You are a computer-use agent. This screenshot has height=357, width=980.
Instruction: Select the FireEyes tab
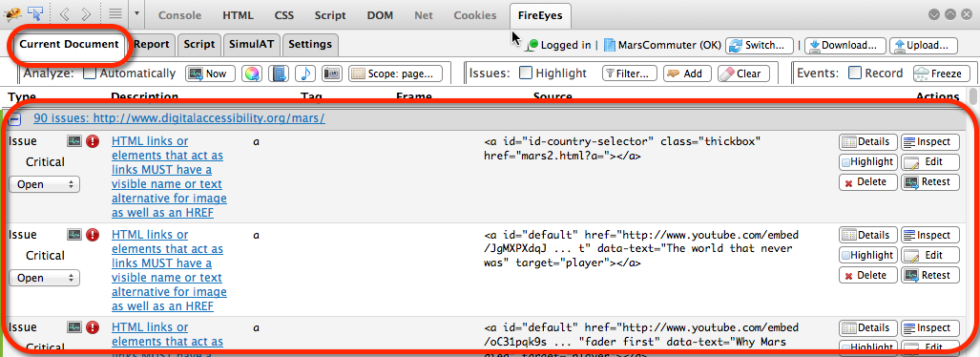(x=540, y=15)
